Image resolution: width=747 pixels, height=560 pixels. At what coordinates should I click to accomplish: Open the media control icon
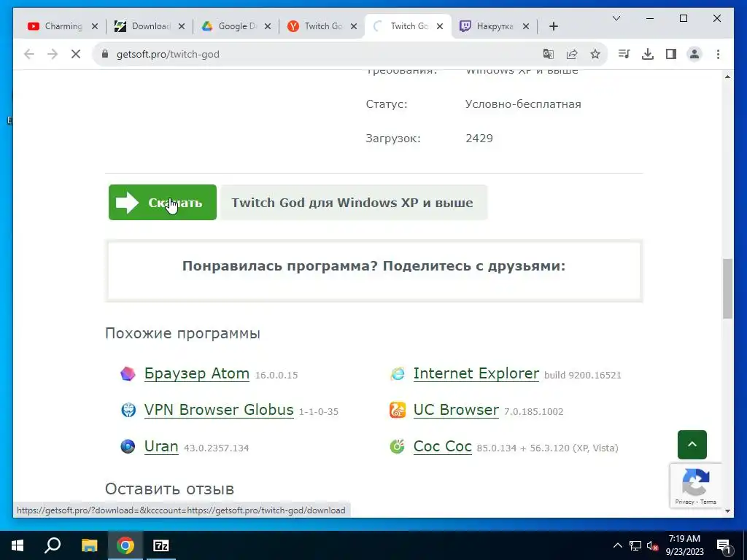pyautogui.click(x=624, y=54)
